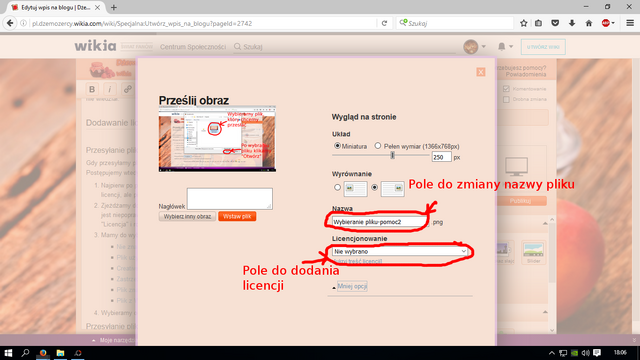Click the Wikia Szukaj search field
This screenshot has height=360, width=640.
coord(345,47)
